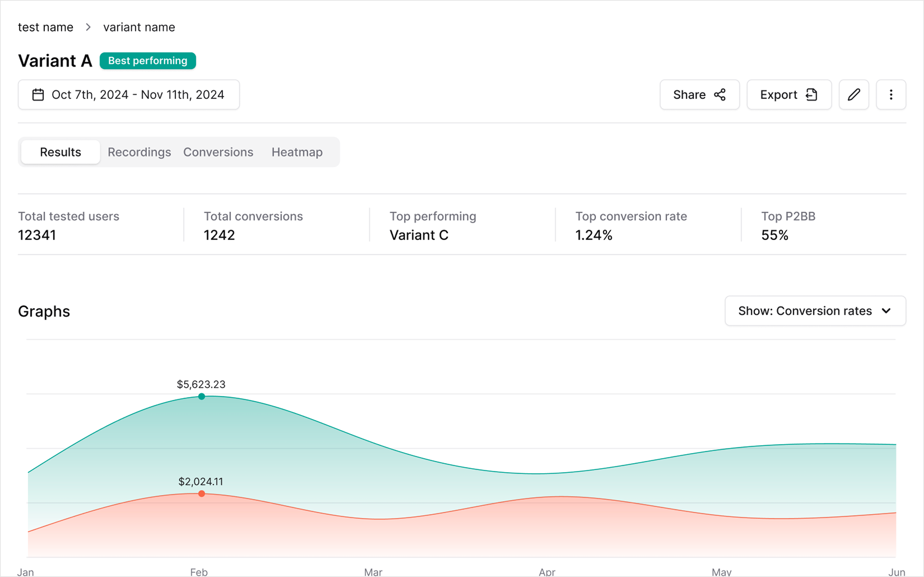Viewport: 924px width, 577px height.
Task: Click the Share button
Action: pos(689,95)
